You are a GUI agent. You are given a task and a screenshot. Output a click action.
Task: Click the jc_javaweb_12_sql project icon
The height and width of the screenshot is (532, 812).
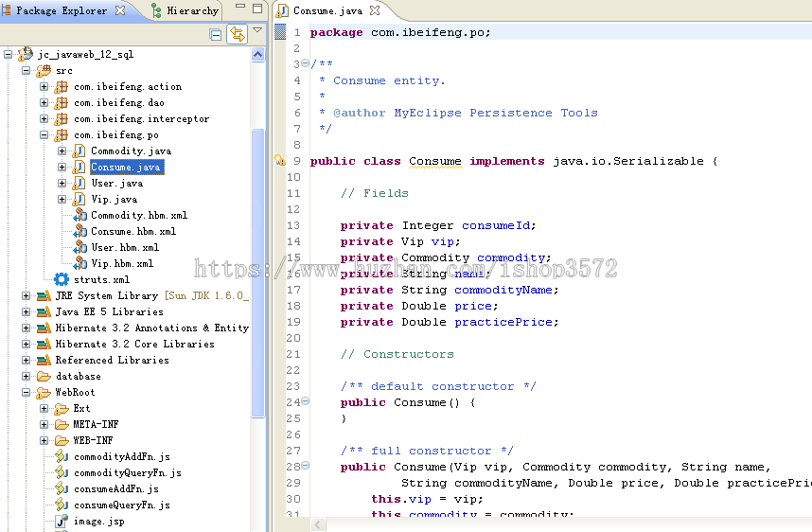[x=26, y=54]
